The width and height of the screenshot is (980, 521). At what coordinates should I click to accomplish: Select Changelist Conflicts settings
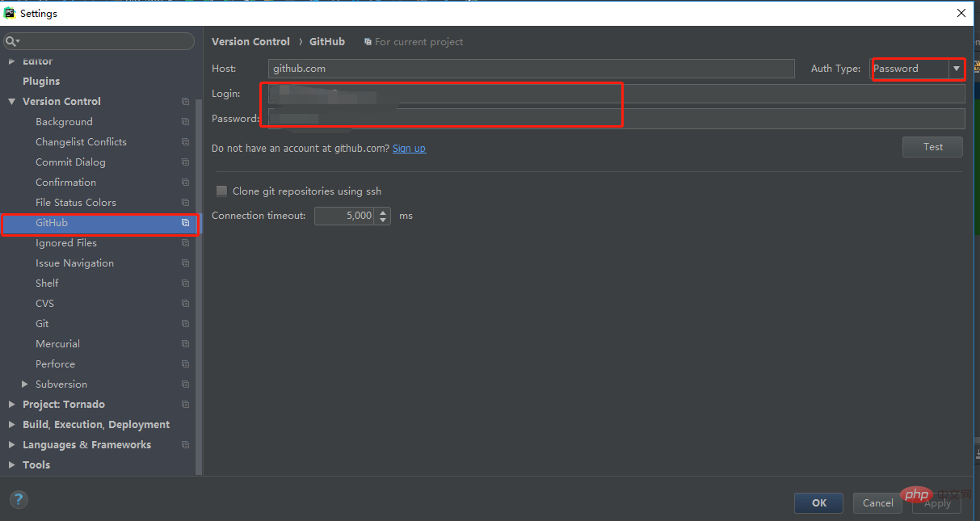81,142
